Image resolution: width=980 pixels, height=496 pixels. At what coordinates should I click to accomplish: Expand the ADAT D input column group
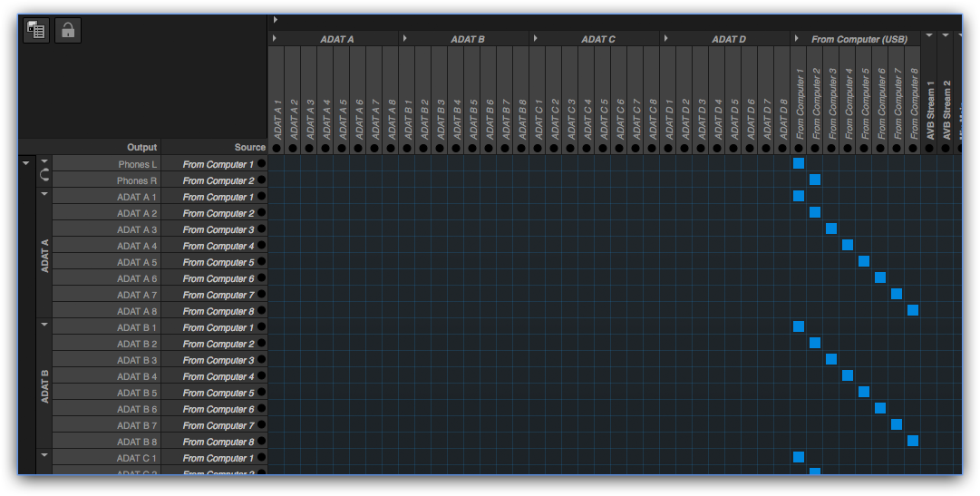click(666, 38)
